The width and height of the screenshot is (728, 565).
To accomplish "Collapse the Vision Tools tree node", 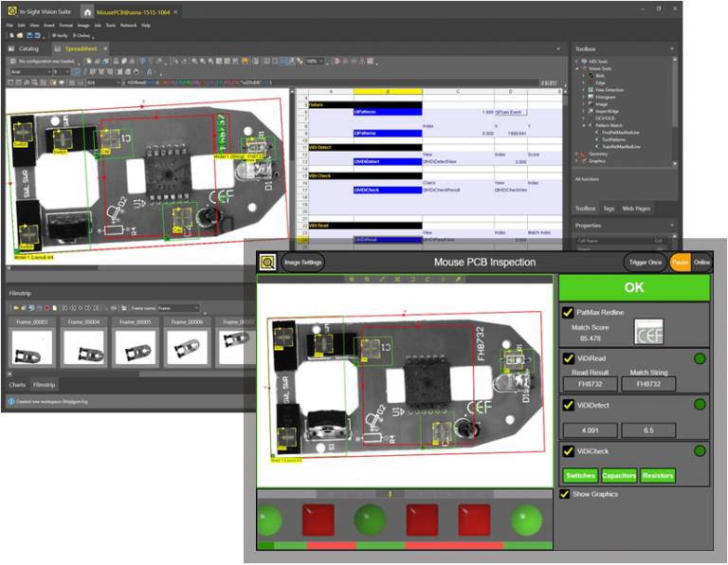I will (577, 68).
